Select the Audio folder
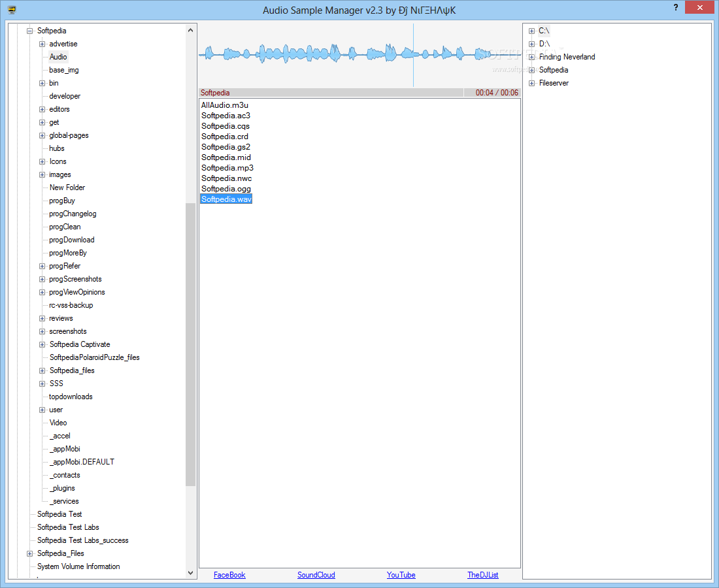This screenshot has height=588, width=719. point(58,57)
